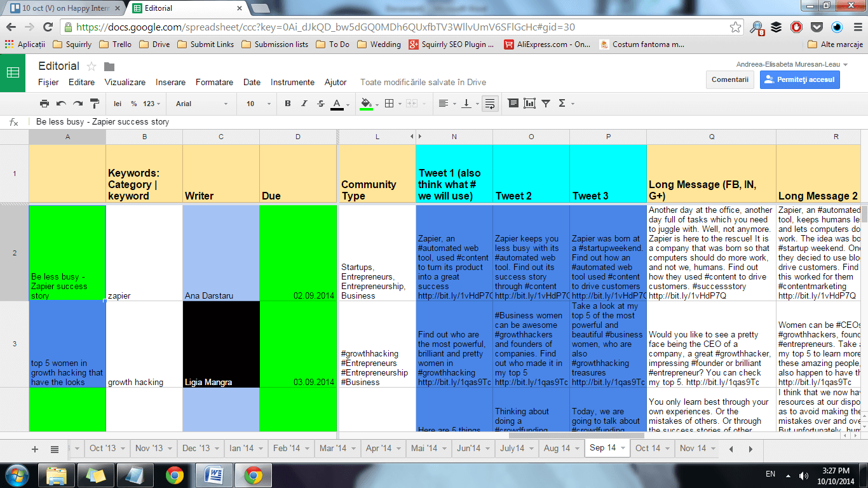Open the Submit Links bookmark folder
The image size is (868, 488).
(x=206, y=44)
